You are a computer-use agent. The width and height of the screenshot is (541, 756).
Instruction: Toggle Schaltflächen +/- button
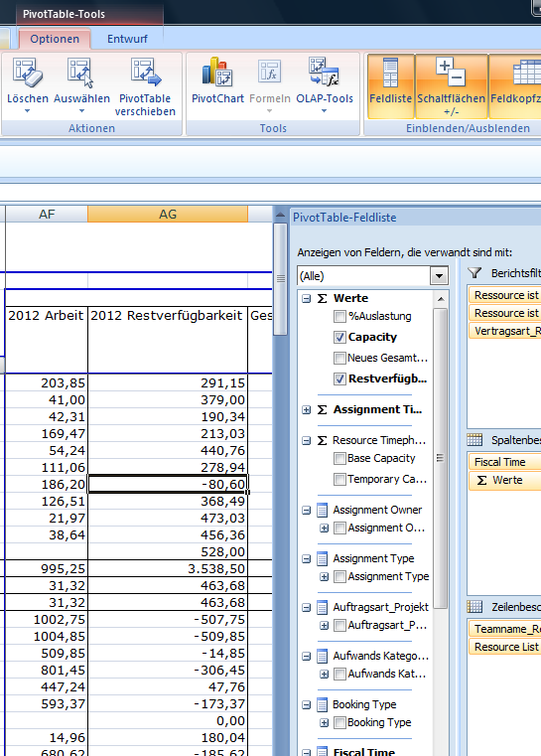(451, 85)
